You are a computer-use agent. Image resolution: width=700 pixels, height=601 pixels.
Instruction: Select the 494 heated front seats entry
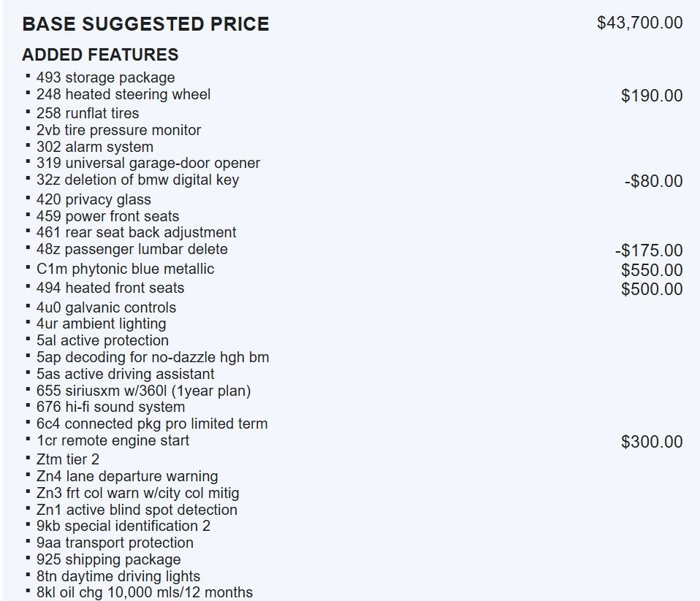(x=110, y=288)
